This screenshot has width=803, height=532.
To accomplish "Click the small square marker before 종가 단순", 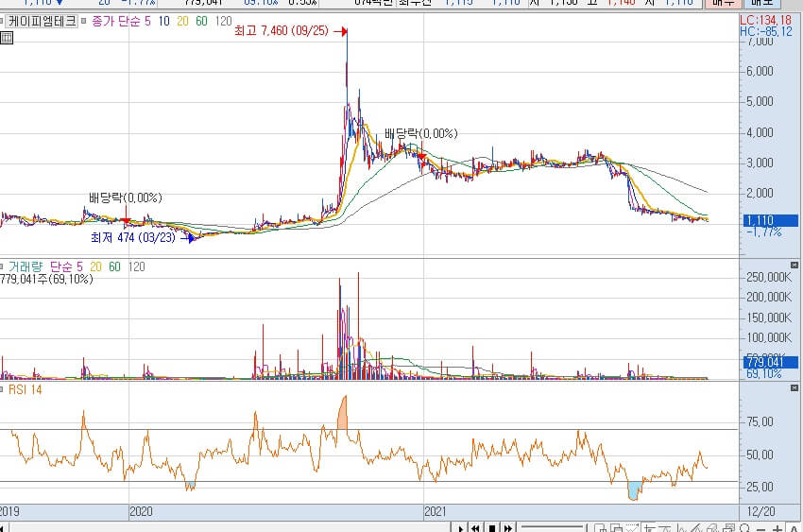I will [x=84, y=21].
